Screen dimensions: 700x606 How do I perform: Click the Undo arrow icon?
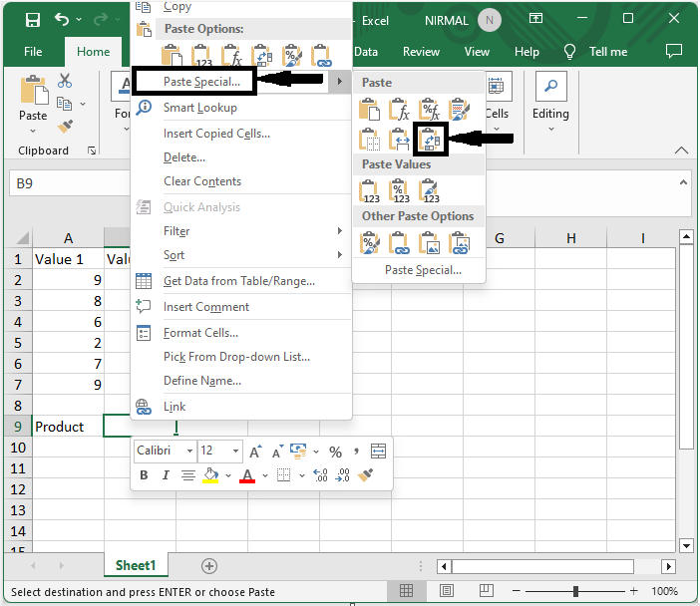[x=62, y=19]
